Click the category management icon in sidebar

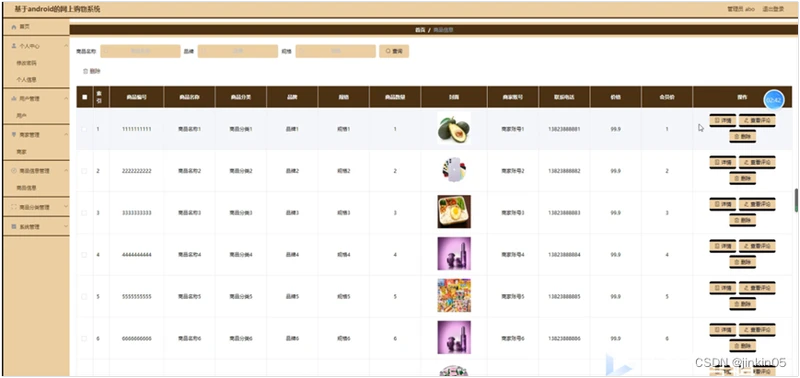(14, 207)
